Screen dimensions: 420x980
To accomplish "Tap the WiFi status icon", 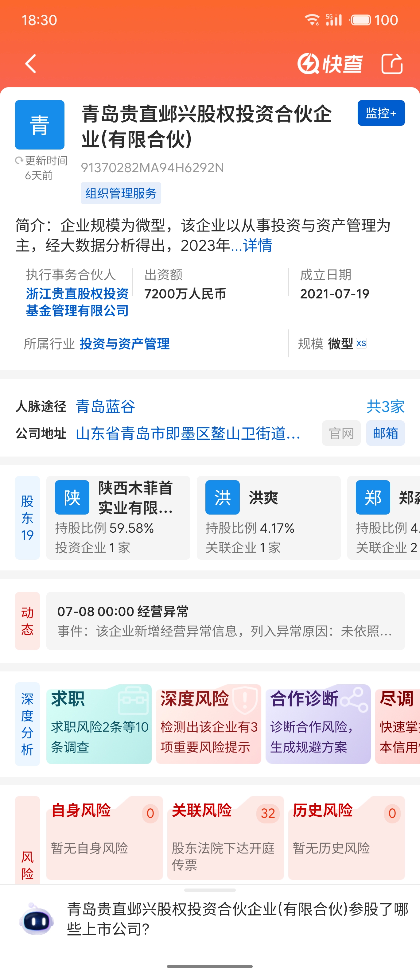I will pyautogui.click(x=312, y=20).
